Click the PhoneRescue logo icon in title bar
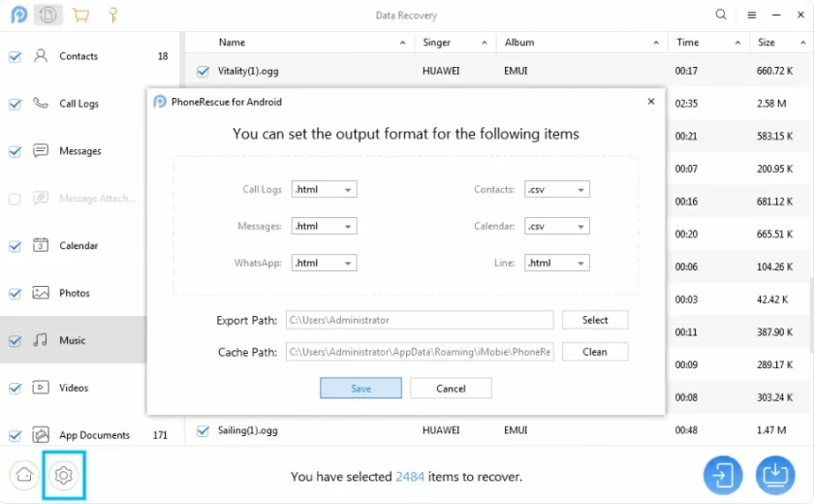The width and height of the screenshot is (814, 504). 19,15
